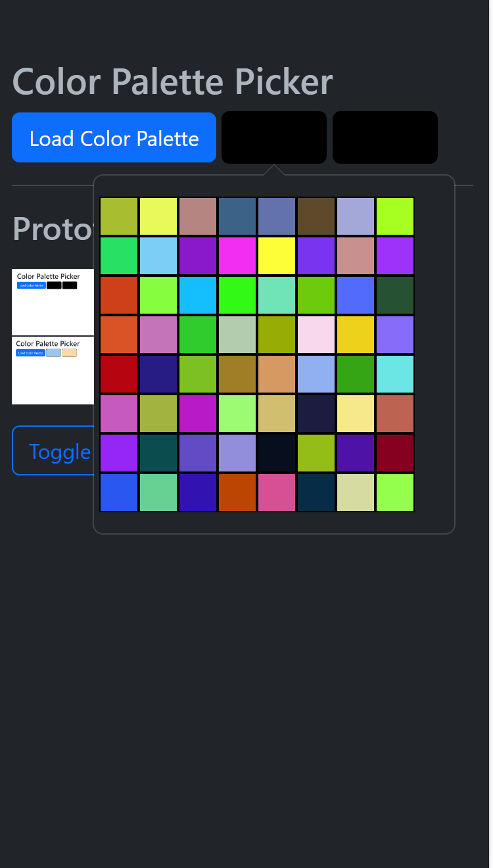Pick the pale yellow swatch in the top row
Image resolution: width=493 pixels, height=868 pixels.
point(158,216)
